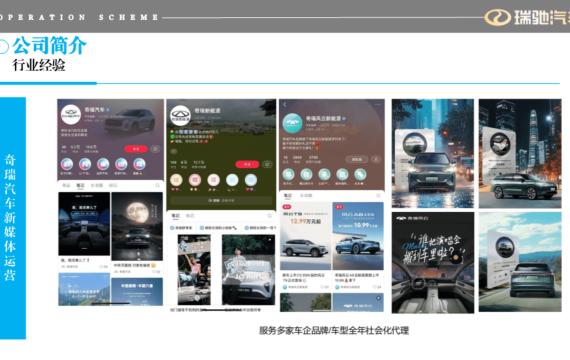Click small icon button beside 编辑资料 in 奇瑞风云新能源
This screenshot has height=360, width=570.
pos(376,159)
